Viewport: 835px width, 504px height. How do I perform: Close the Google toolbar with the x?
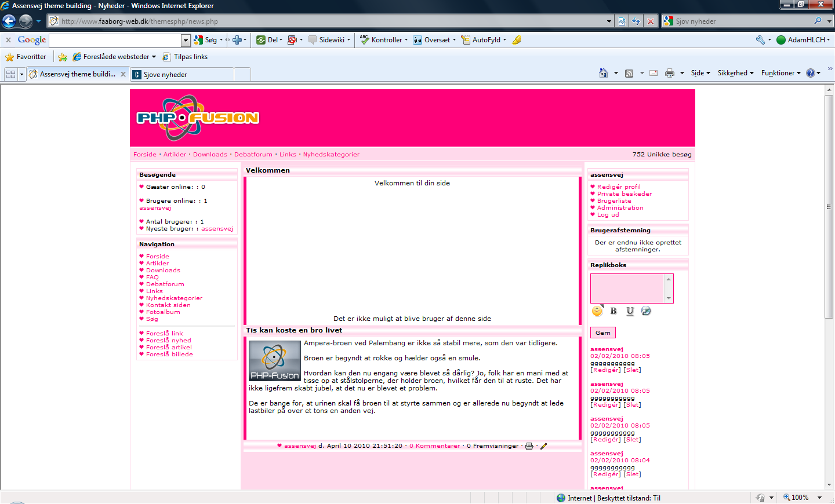click(x=8, y=40)
